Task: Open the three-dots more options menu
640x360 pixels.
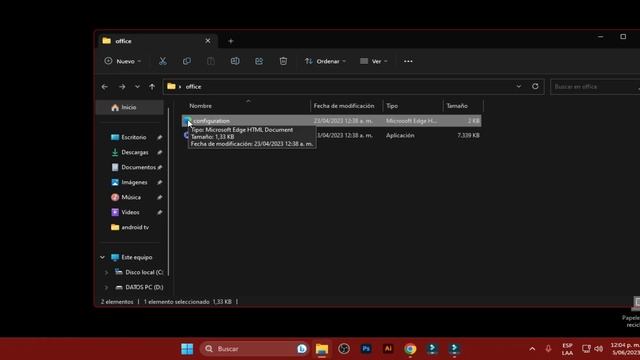Action: [408, 61]
